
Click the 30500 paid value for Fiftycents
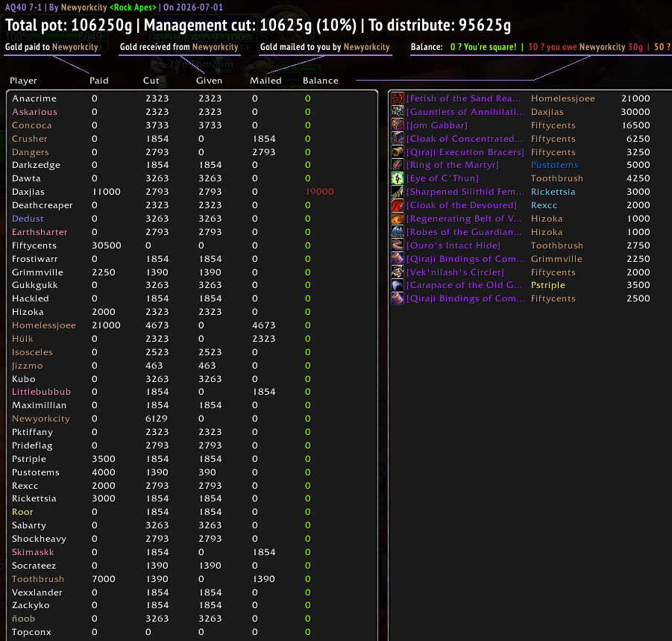point(107,246)
